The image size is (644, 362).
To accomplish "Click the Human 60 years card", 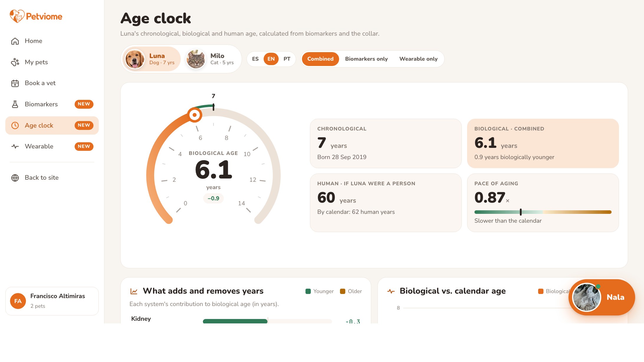I will (386, 203).
